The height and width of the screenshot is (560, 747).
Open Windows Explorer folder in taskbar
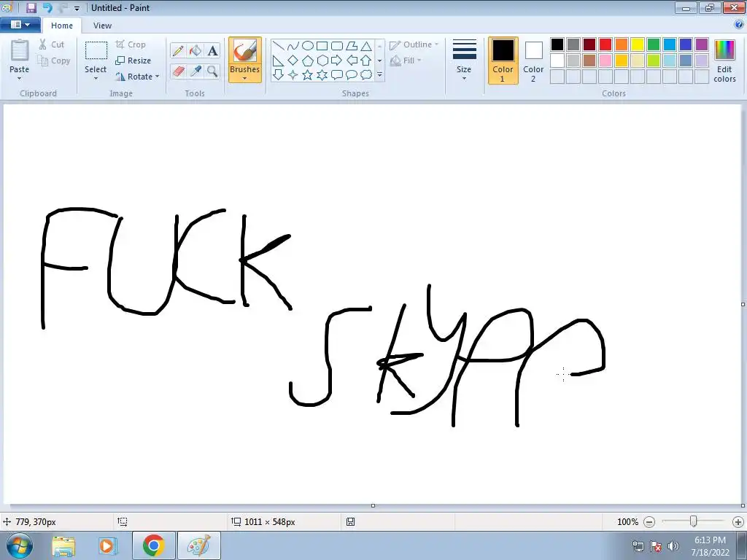click(63, 545)
